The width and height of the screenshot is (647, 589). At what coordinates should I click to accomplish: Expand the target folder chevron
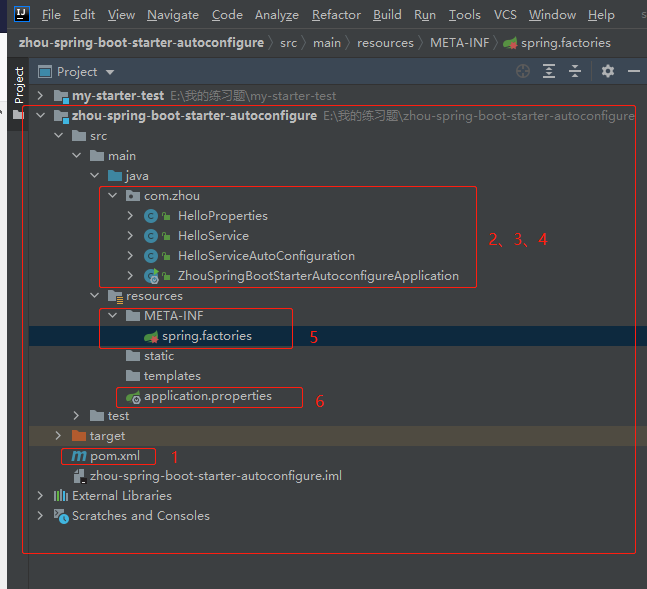click(58, 435)
